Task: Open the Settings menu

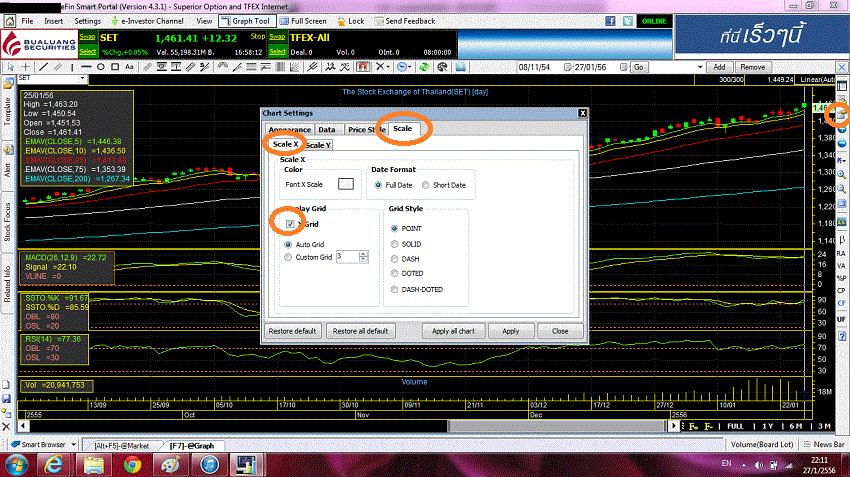Action: tap(87, 21)
